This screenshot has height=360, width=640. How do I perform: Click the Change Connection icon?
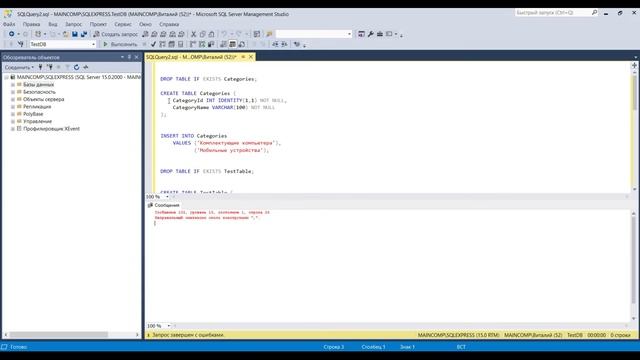[20, 44]
